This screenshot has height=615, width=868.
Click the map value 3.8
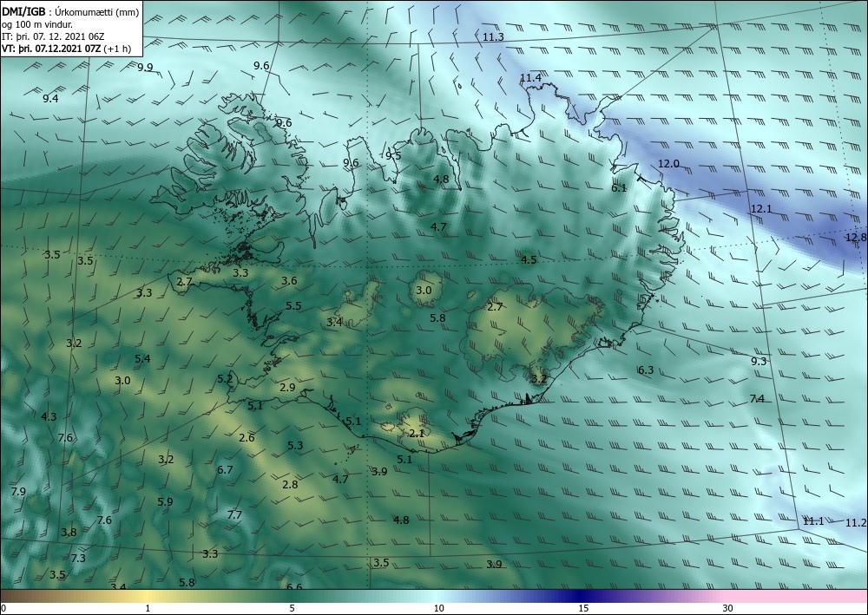69,532
